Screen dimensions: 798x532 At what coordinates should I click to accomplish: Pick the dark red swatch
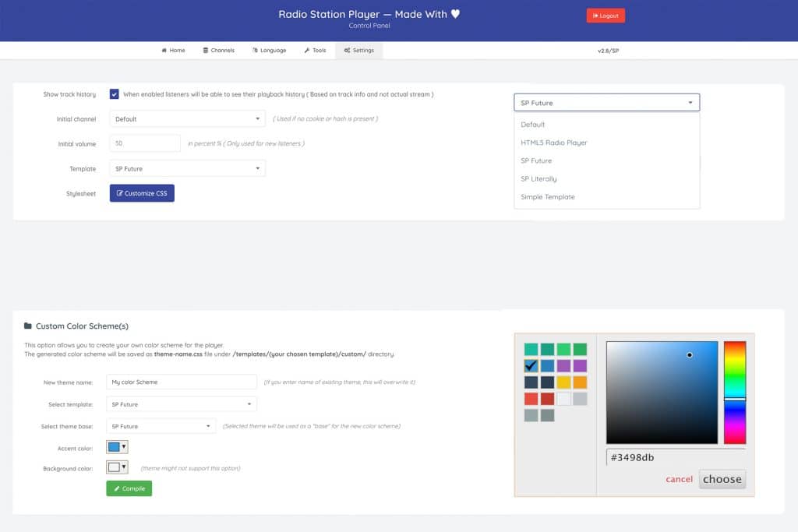pos(547,399)
